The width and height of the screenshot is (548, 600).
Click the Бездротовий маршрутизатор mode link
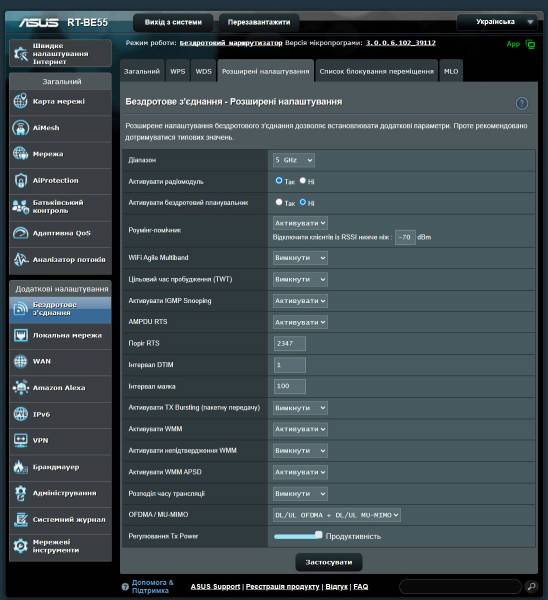coord(231,43)
